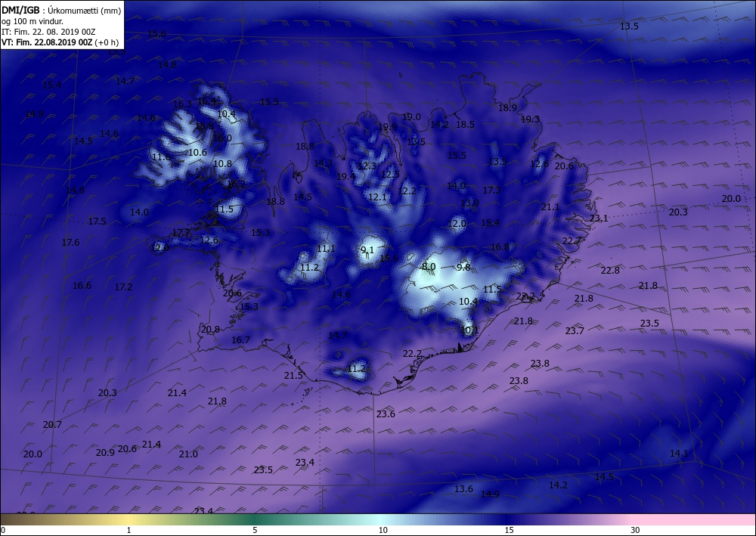Click the map value 17.7

click(181, 232)
